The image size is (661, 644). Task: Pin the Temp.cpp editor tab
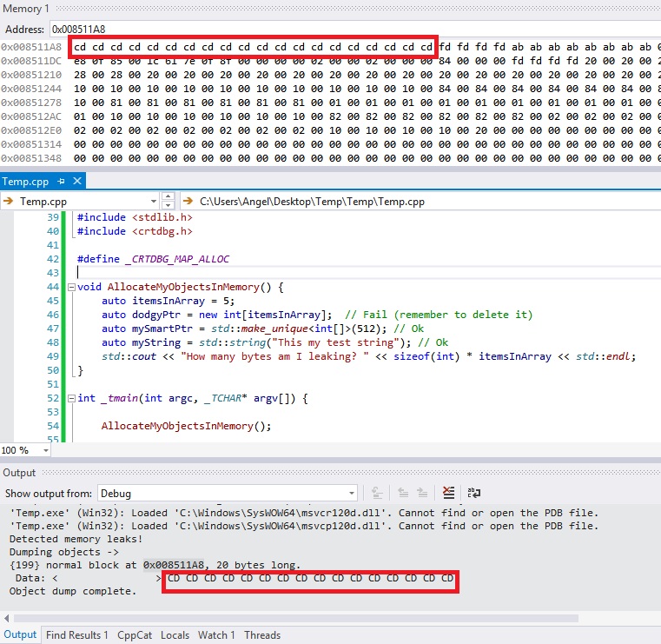click(60, 182)
